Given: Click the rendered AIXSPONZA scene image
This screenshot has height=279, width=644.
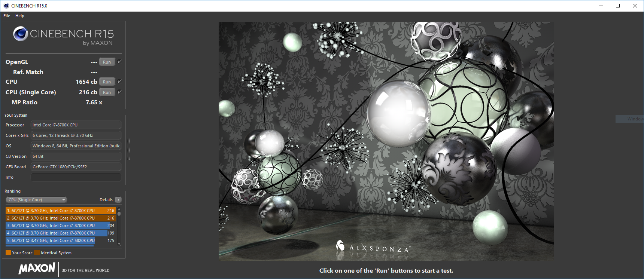Looking at the screenshot, I should pos(386,141).
